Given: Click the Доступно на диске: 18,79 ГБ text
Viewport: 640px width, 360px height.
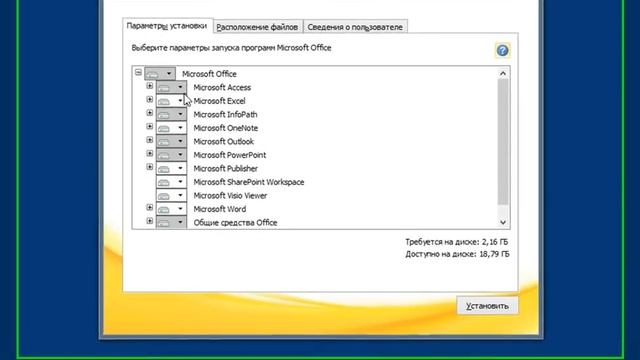Looking at the screenshot, I should pos(457,254).
